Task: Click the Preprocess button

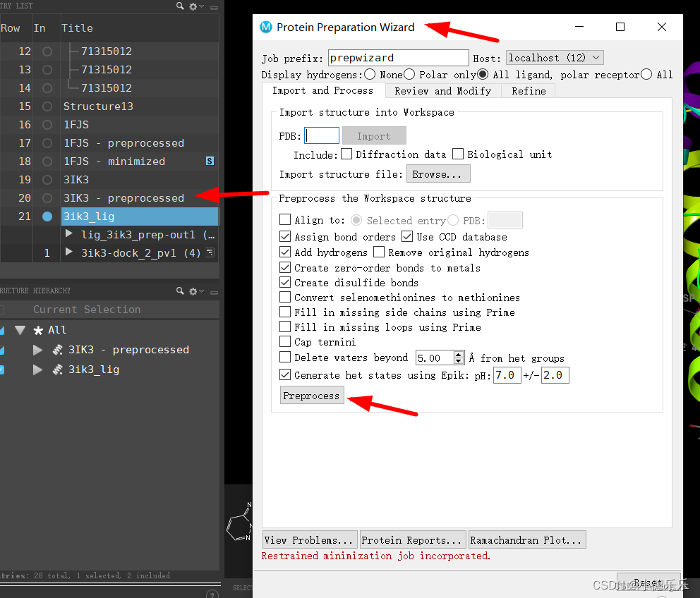Action: coord(312,396)
